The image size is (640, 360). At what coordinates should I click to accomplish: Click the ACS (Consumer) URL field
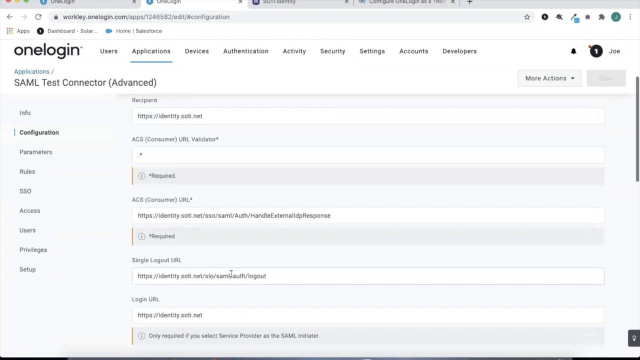(x=368, y=216)
